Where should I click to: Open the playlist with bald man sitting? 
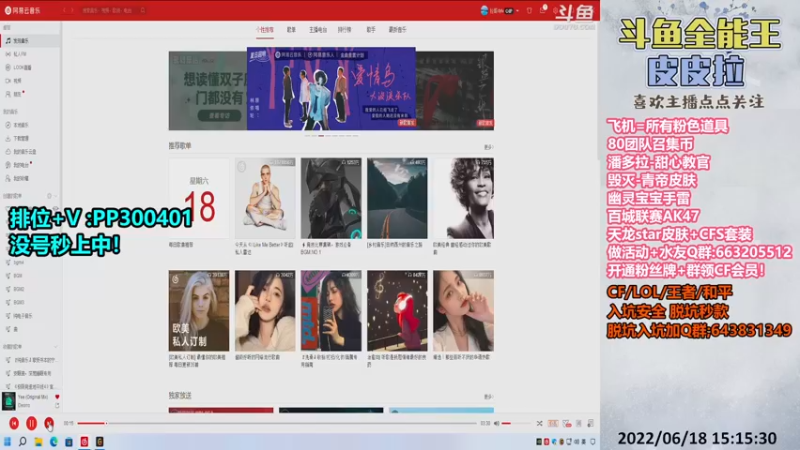point(265,198)
